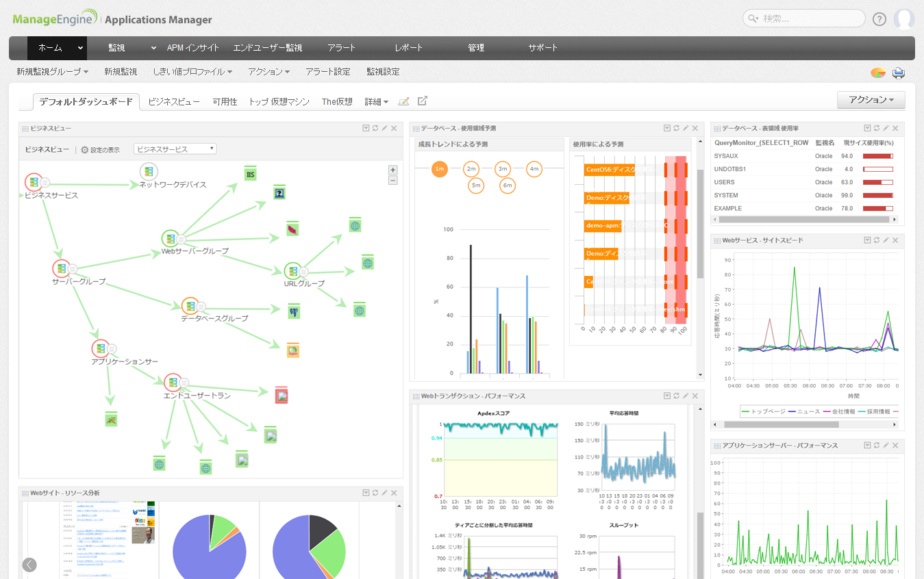Refresh the データベース - 表領域 使用率 widget
Screen dimensions: 924x579
click(877, 128)
